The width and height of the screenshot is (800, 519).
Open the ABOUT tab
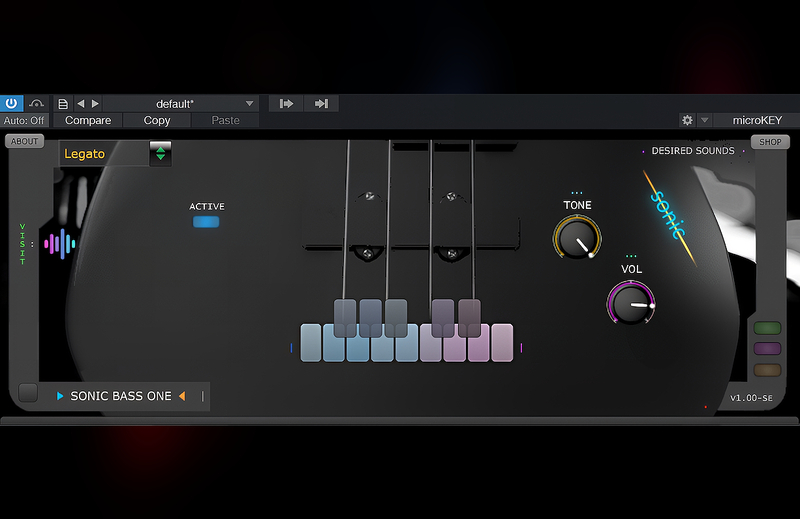pyautogui.click(x=24, y=141)
